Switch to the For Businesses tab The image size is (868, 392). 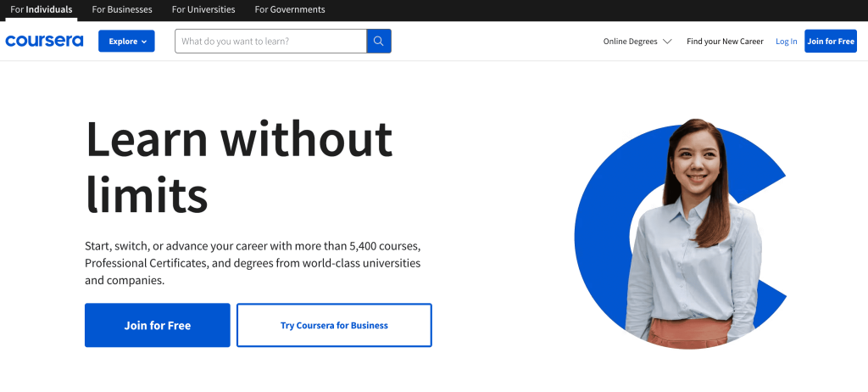[x=122, y=9]
